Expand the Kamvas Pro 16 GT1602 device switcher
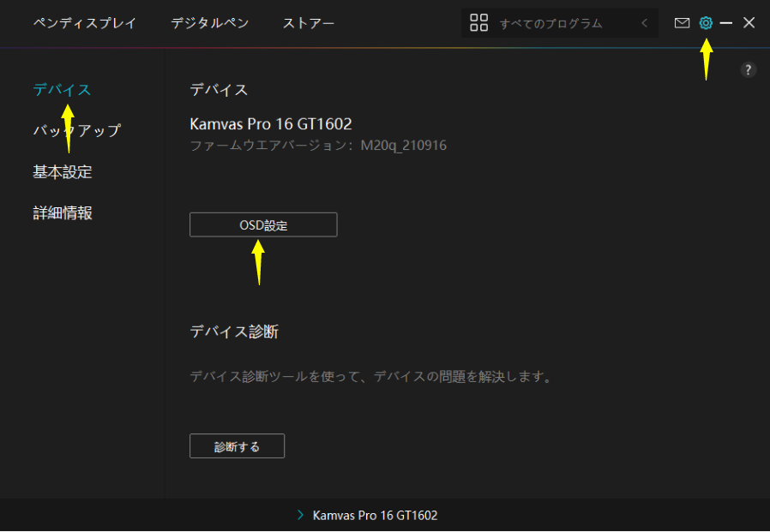Viewport: 770px width, 532px height. coord(368,516)
